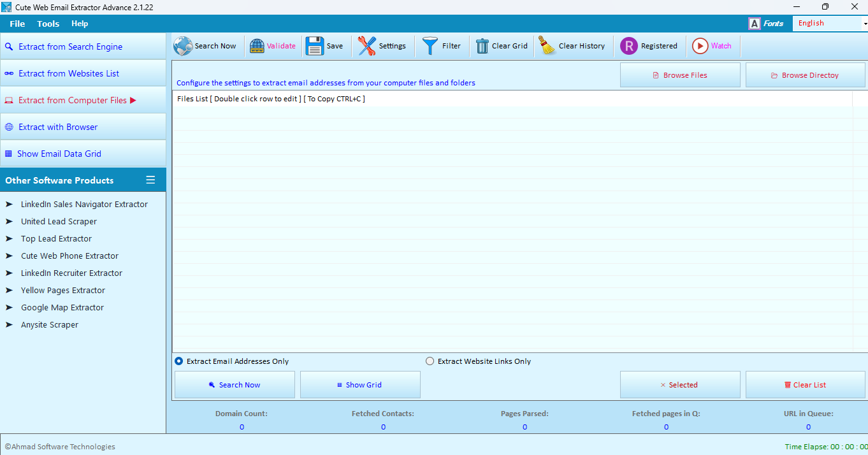Click the app logo in title bar
The image size is (868, 455).
pos(6,7)
